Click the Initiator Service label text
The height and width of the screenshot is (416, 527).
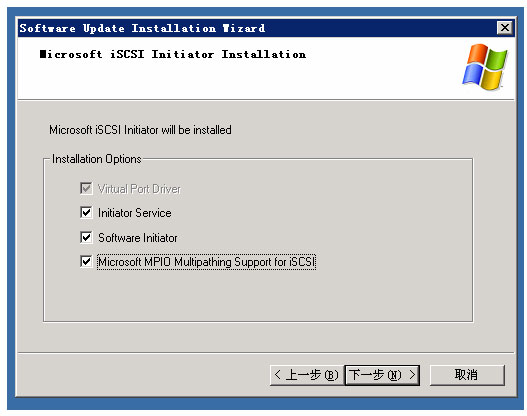pos(134,213)
